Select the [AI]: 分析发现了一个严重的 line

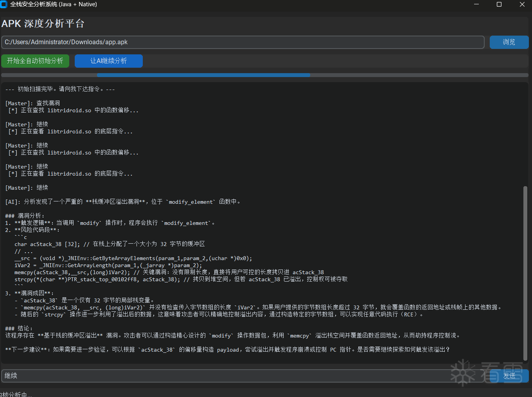[x=124, y=202]
